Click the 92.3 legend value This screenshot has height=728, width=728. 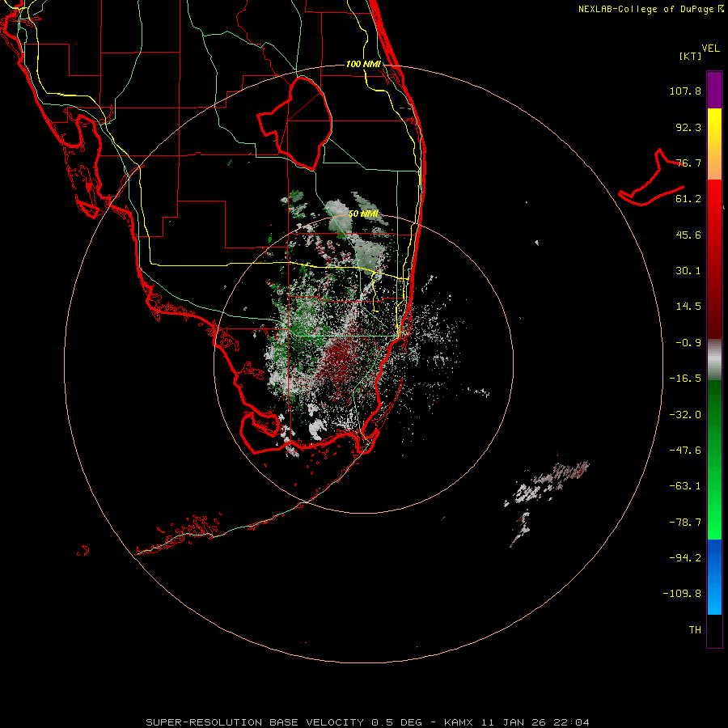pyautogui.click(x=688, y=127)
